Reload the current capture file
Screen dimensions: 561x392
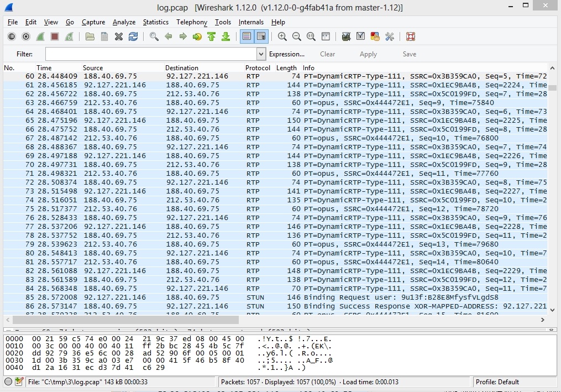(133, 36)
